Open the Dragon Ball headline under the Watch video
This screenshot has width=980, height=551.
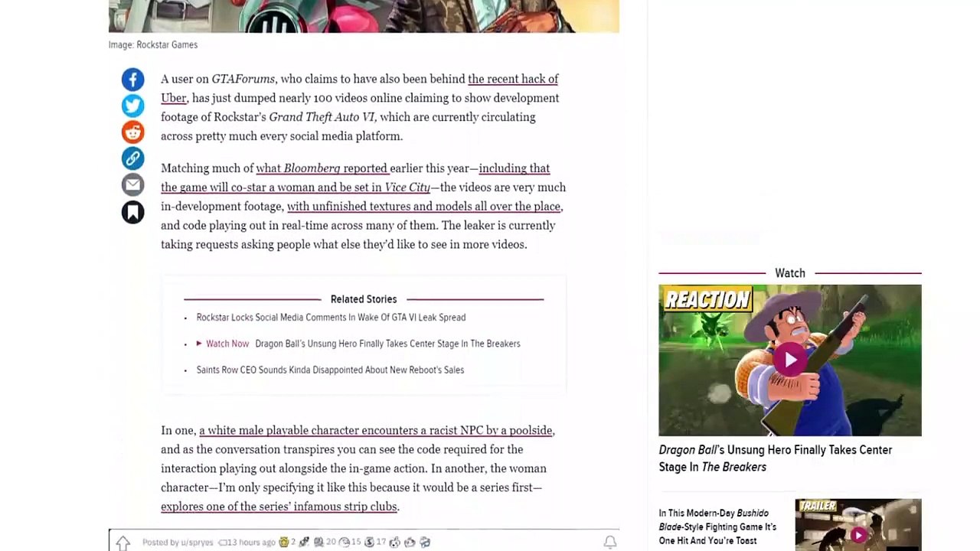[776, 458]
